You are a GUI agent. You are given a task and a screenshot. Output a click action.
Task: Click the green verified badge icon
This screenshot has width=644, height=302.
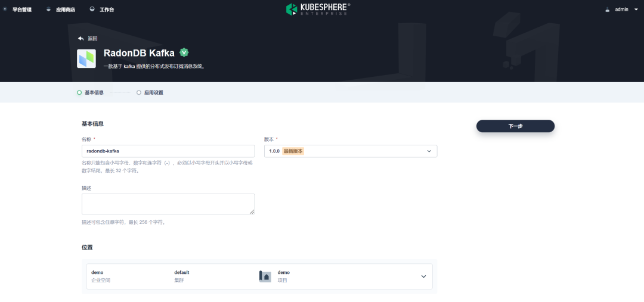(184, 52)
